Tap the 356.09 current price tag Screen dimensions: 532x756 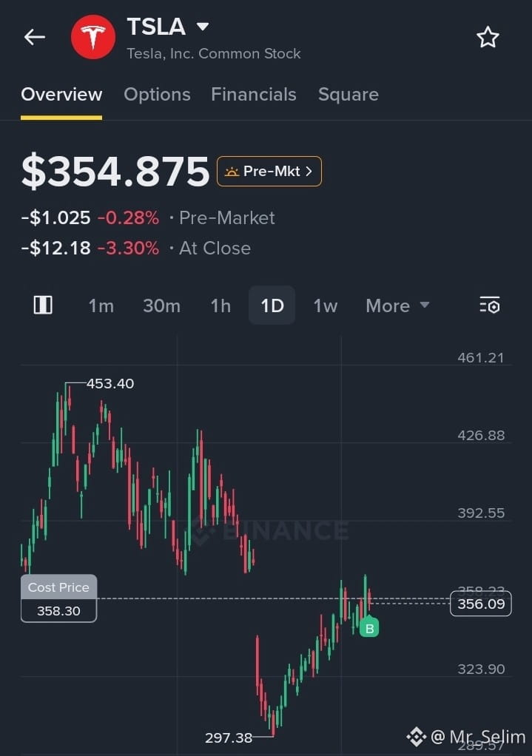pyautogui.click(x=481, y=604)
